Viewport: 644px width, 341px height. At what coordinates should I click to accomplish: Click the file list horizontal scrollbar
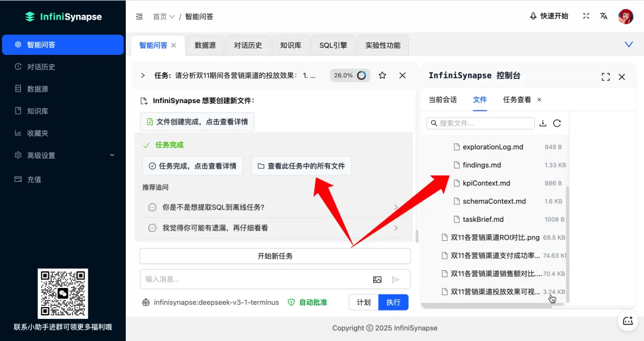[493, 305]
